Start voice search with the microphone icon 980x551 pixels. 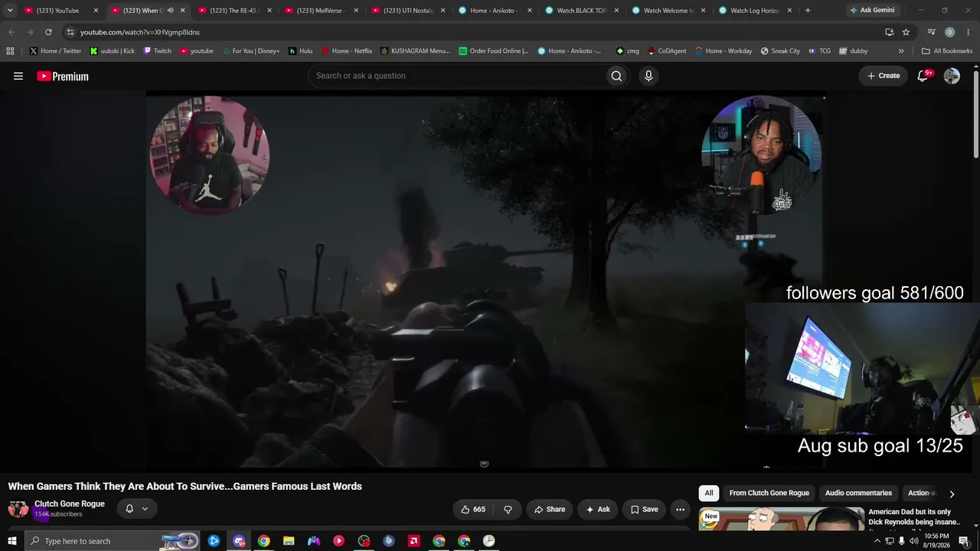click(648, 76)
